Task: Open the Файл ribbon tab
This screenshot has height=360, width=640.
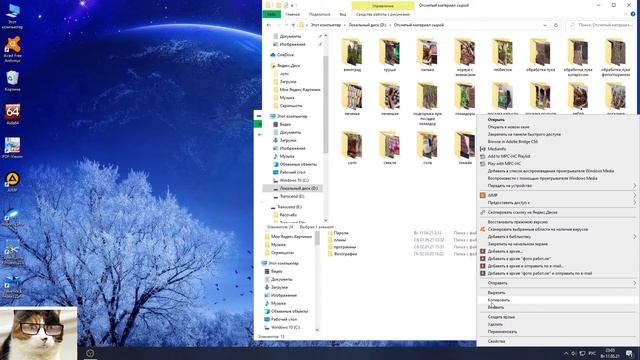Action: 271,14
